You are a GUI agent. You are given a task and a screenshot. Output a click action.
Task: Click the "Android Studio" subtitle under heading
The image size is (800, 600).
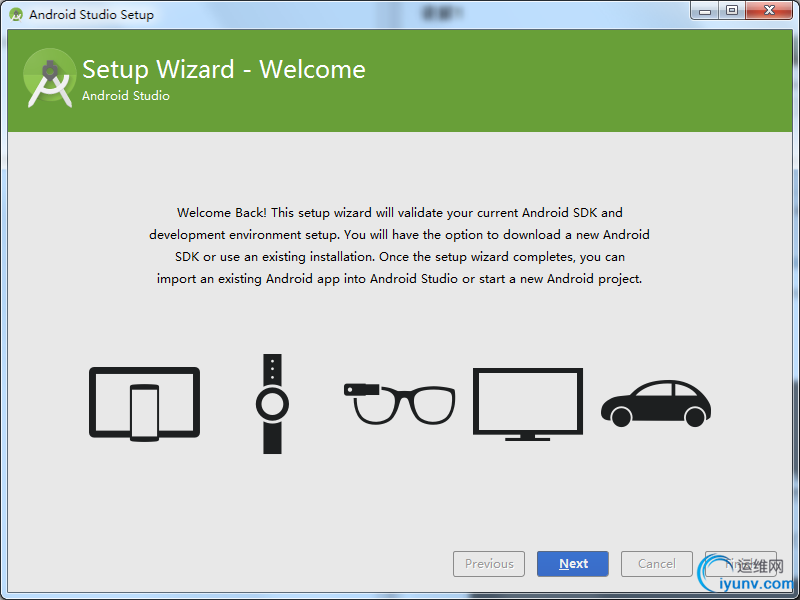(126, 96)
